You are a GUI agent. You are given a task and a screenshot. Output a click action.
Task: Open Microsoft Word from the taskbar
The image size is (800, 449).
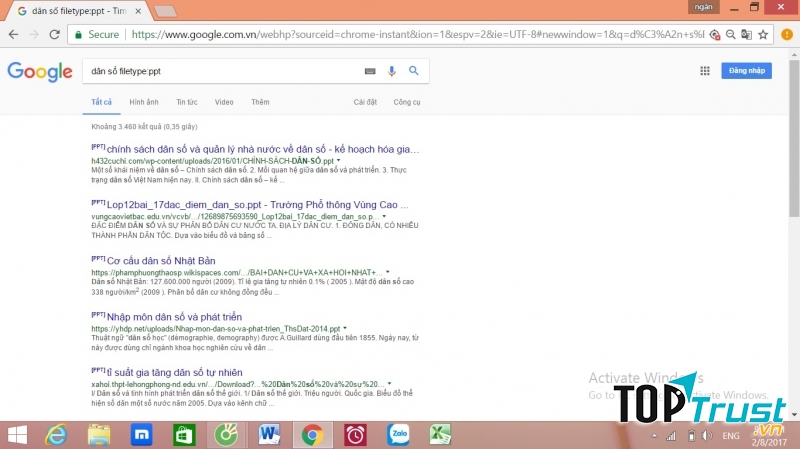click(270, 435)
